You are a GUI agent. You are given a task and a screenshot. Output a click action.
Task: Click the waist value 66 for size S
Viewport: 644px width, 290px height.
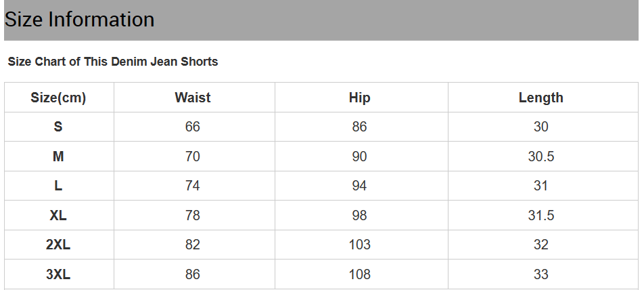point(193,127)
